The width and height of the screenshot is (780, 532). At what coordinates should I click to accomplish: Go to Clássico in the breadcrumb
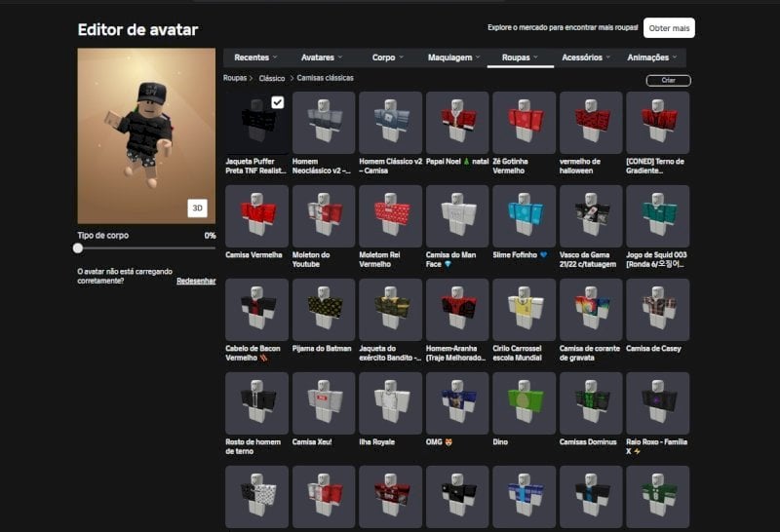point(272,79)
